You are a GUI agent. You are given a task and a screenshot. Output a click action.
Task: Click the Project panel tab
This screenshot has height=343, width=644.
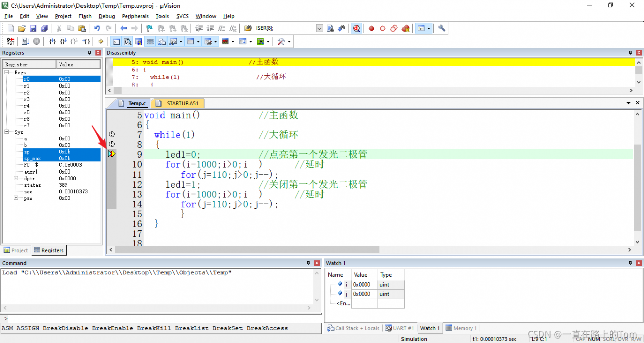tap(16, 250)
